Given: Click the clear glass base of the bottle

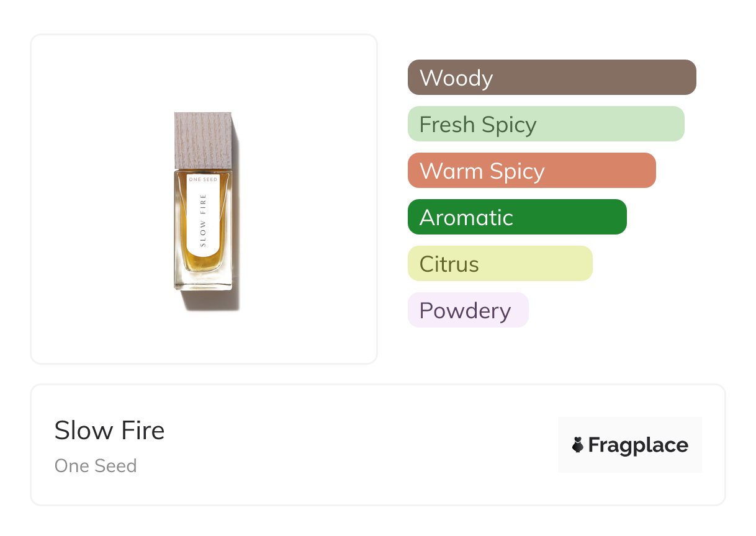Looking at the screenshot, I should coord(203,282).
